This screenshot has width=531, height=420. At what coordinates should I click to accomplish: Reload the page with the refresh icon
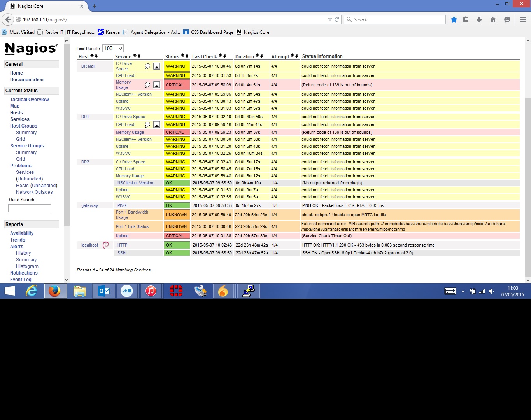pyautogui.click(x=337, y=19)
